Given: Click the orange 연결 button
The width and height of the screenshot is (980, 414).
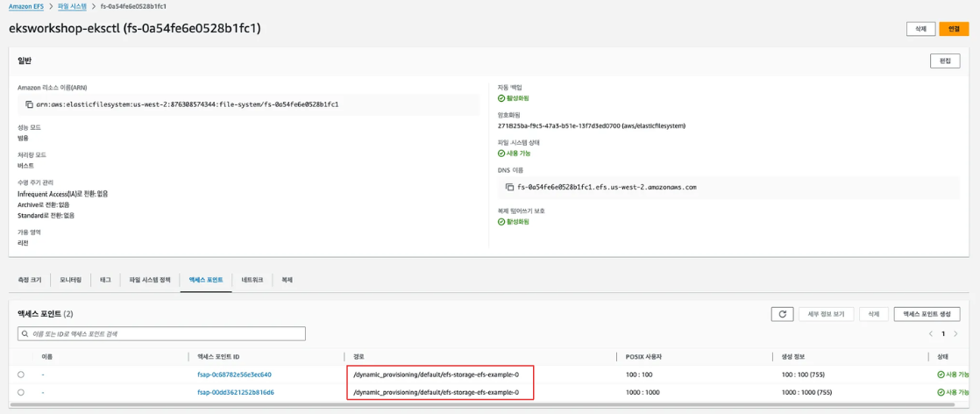Looking at the screenshot, I should (x=954, y=29).
